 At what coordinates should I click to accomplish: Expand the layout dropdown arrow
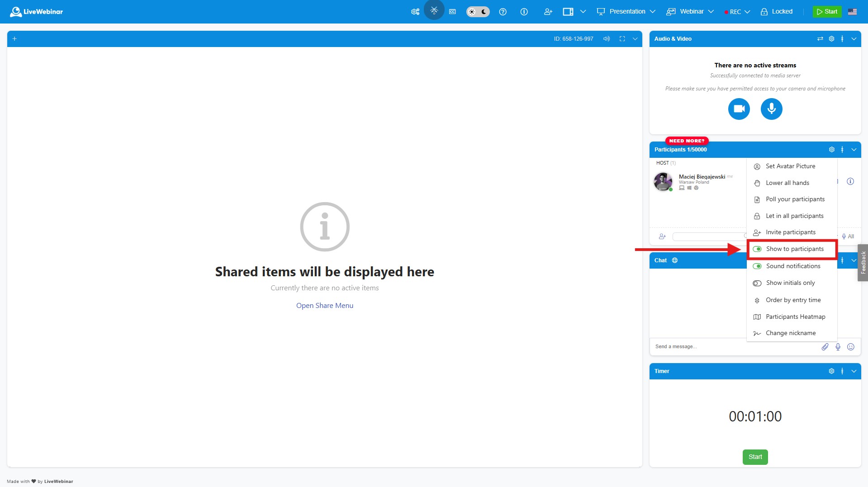[x=583, y=12]
